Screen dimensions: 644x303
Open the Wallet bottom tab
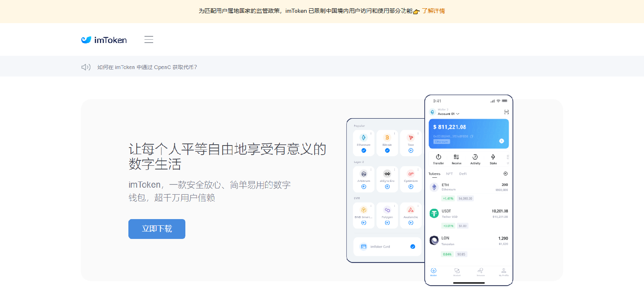pos(433,272)
